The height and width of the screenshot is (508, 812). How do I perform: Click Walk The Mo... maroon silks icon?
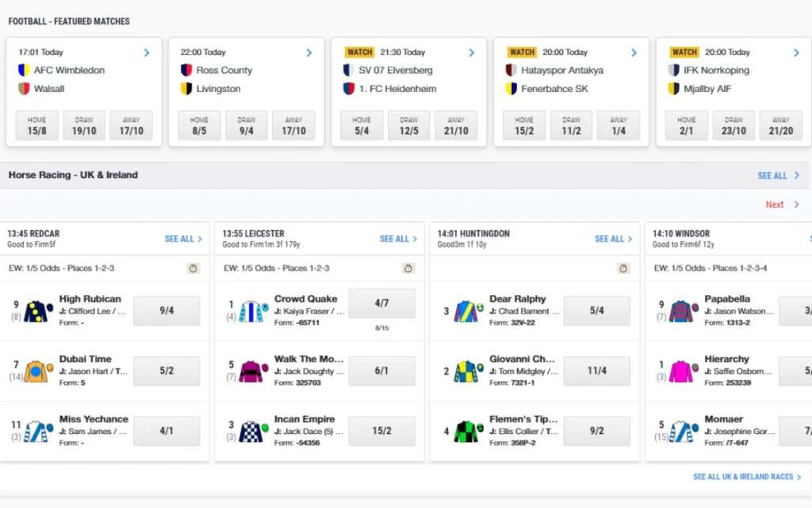tap(253, 371)
